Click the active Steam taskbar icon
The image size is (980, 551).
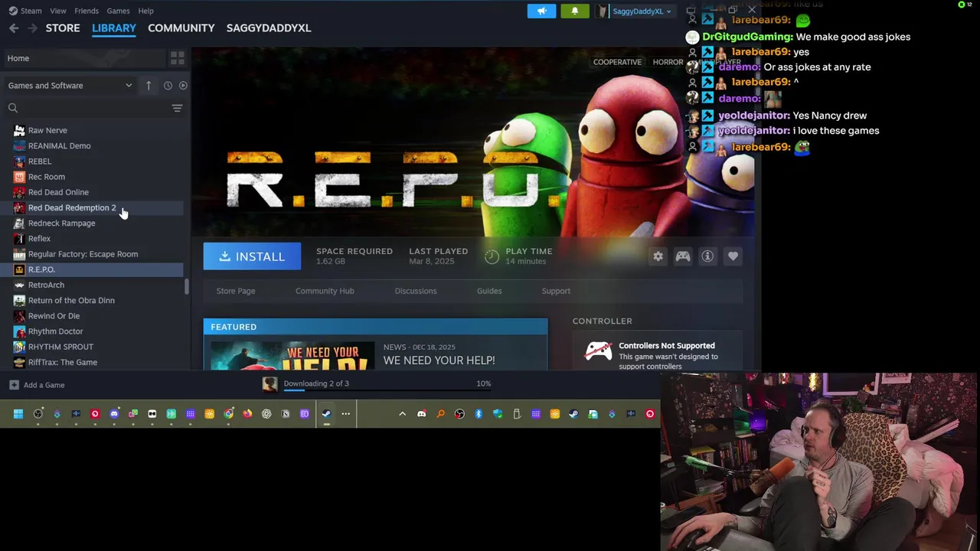coord(326,414)
